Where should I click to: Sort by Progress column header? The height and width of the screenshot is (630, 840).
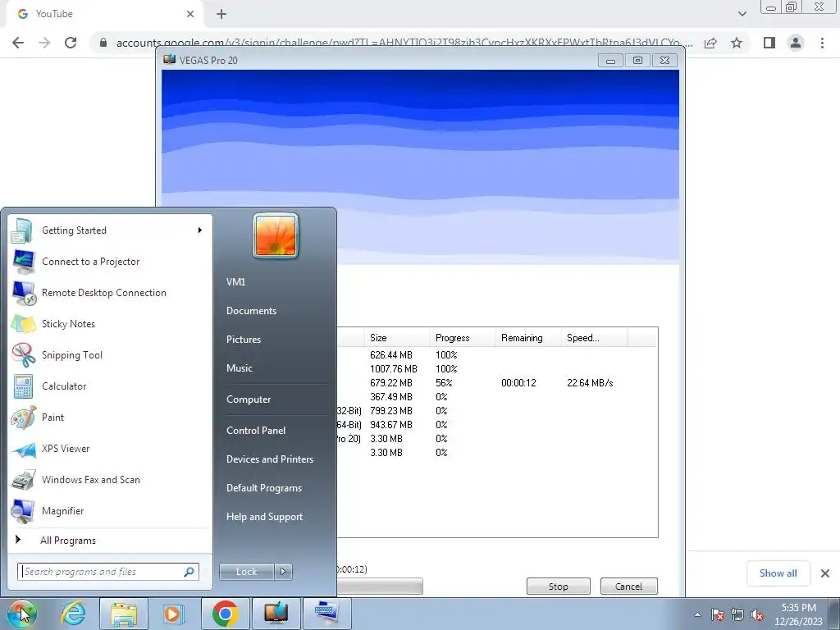tap(463, 338)
